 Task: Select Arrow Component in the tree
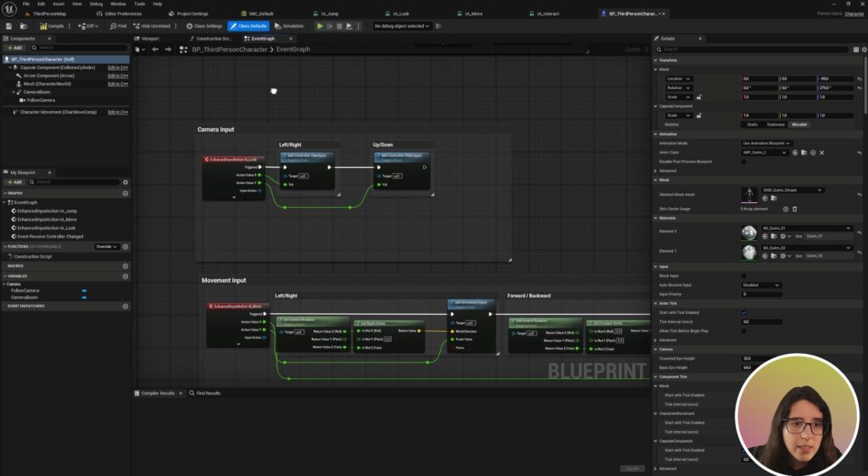48,76
